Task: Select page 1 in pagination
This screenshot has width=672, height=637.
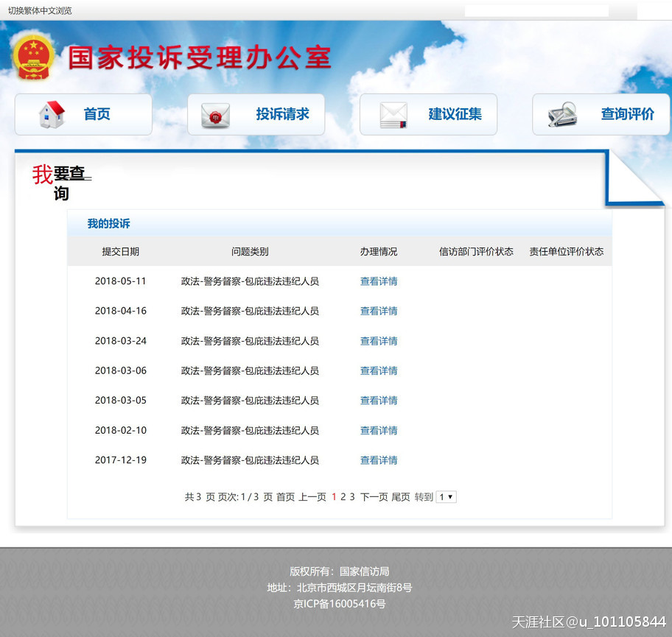Action: click(334, 496)
